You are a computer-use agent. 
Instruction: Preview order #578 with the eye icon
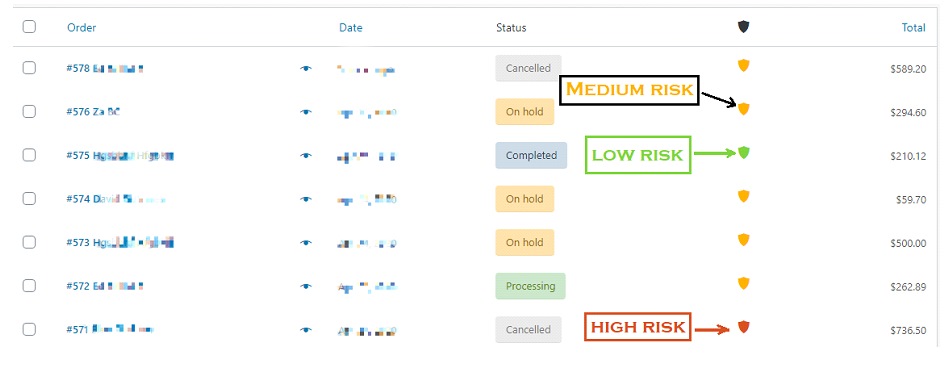306,68
